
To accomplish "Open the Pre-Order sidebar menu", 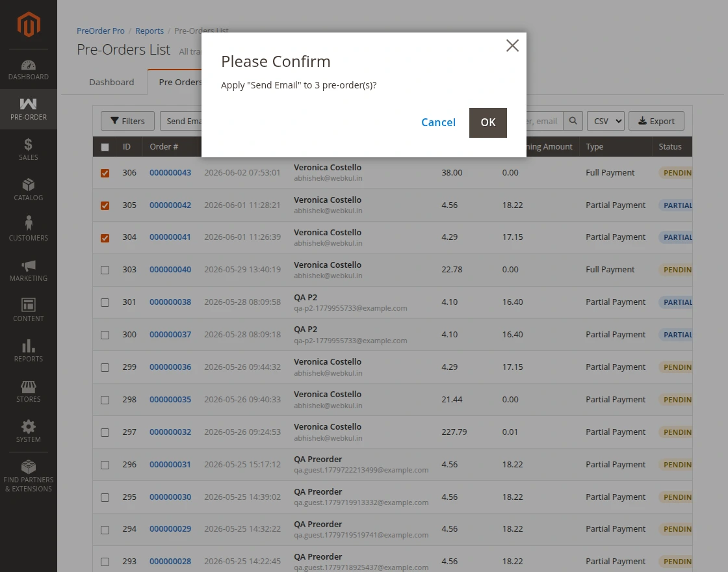I will pyautogui.click(x=29, y=109).
